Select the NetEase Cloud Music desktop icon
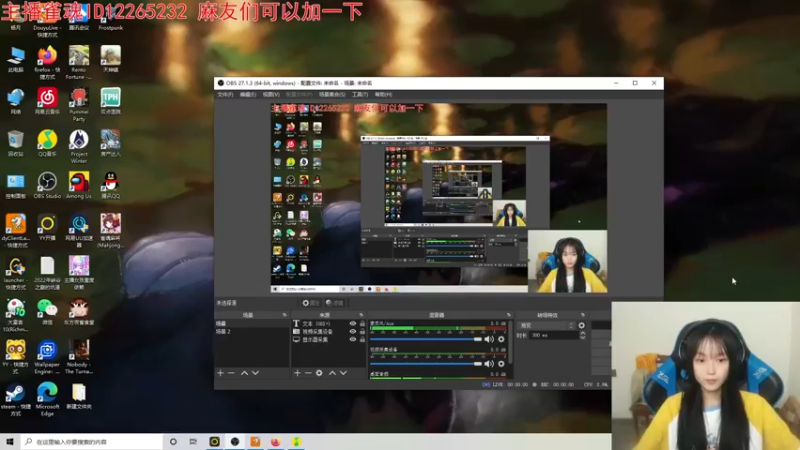The width and height of the screenshot is (800, 450). coord(47,101)
